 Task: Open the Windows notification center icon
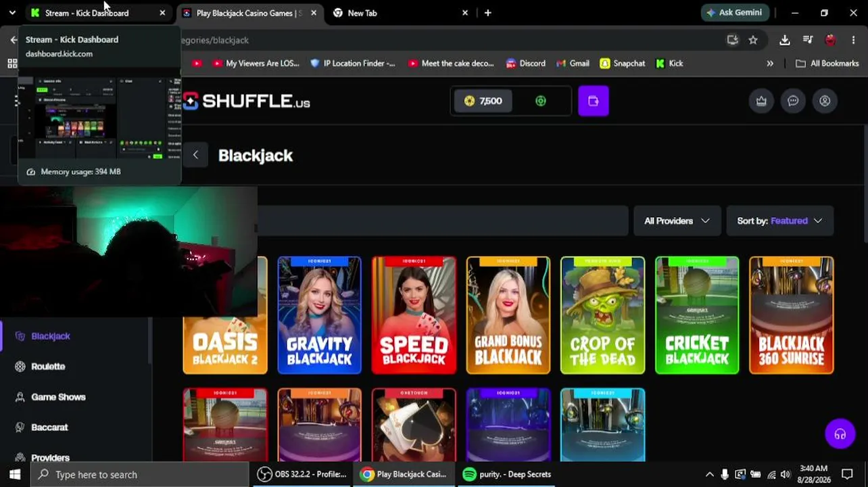847,474
